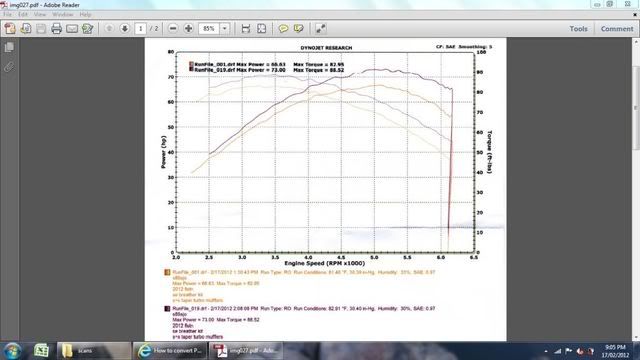Image resolution: width=640 pixels, height=360 pixels.
Task: Open the File menu
Action: 7,14
